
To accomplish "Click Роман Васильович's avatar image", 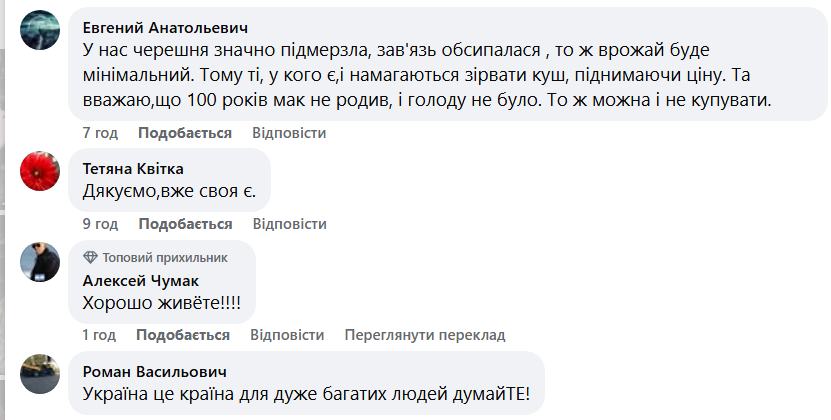I will click(x=40, y=374).
